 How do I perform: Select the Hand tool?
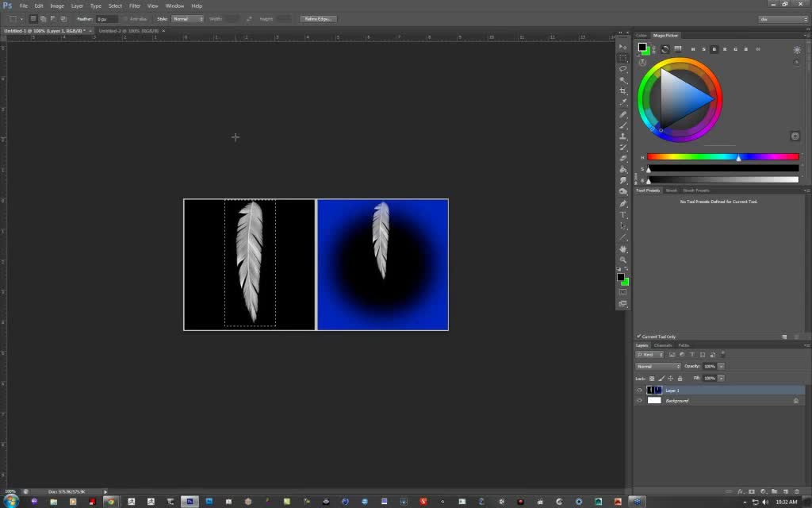[623, 248]
